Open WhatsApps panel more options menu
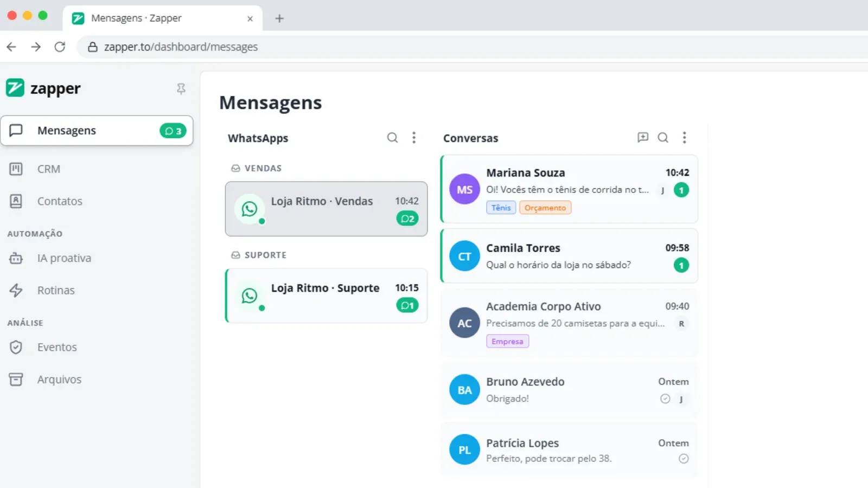This screenshot has height=488, width=868. coord(414,138)
